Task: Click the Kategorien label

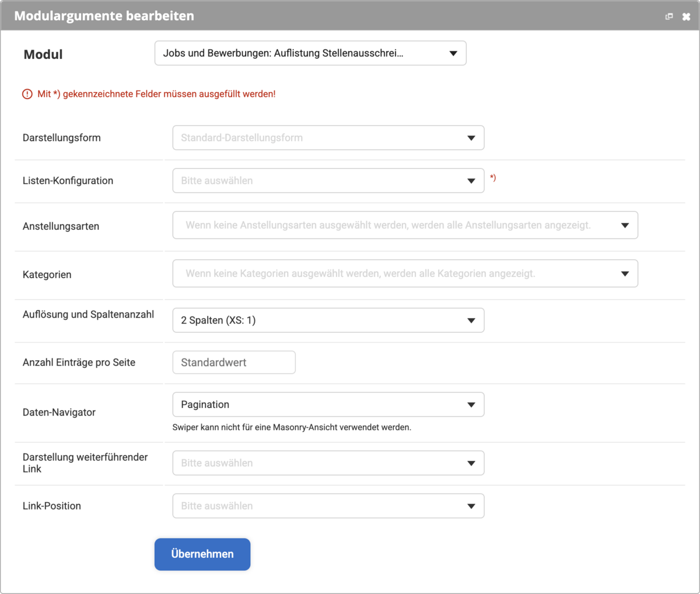Action: [47, 275]
